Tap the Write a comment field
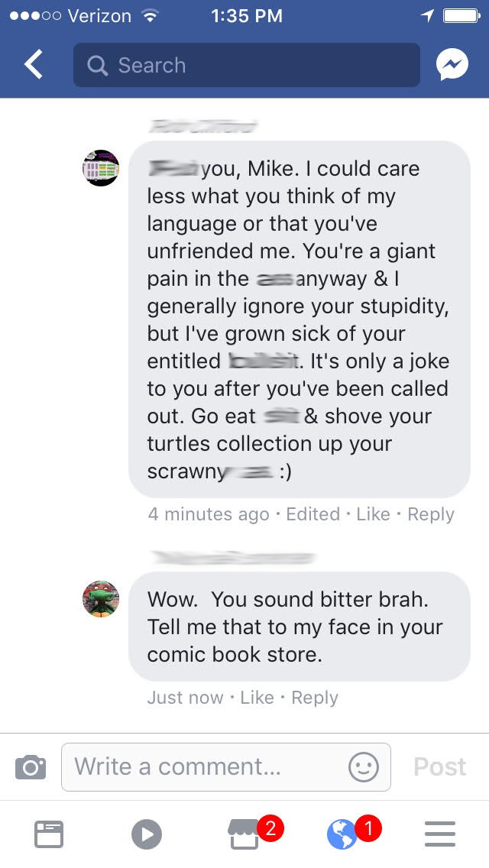Viewport: 489px width, 868px height. click(226, 766)
